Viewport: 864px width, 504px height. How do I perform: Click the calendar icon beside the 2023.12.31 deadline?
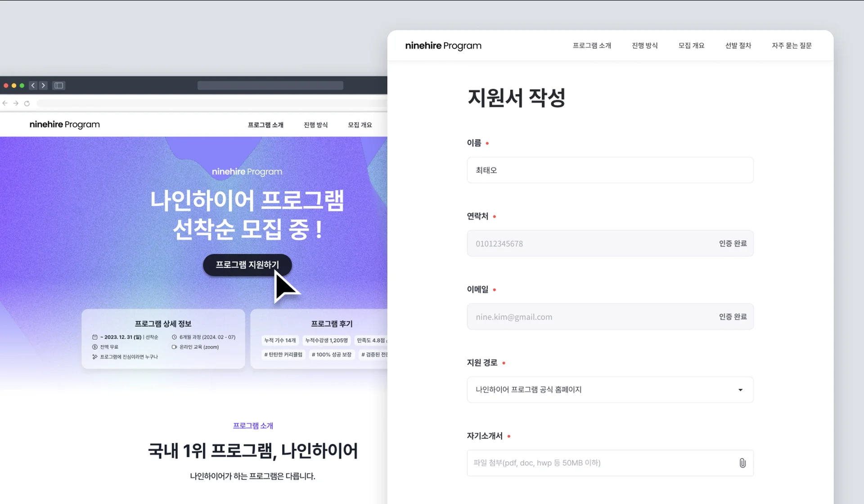point(94,337)
